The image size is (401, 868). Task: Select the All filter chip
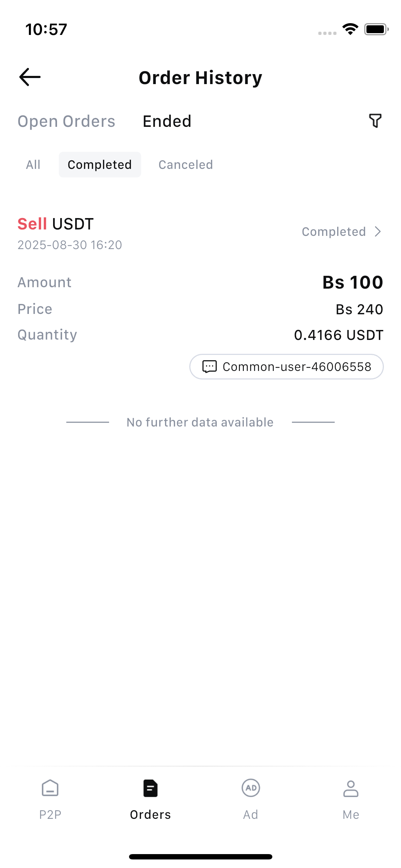(x=33, y=165)
